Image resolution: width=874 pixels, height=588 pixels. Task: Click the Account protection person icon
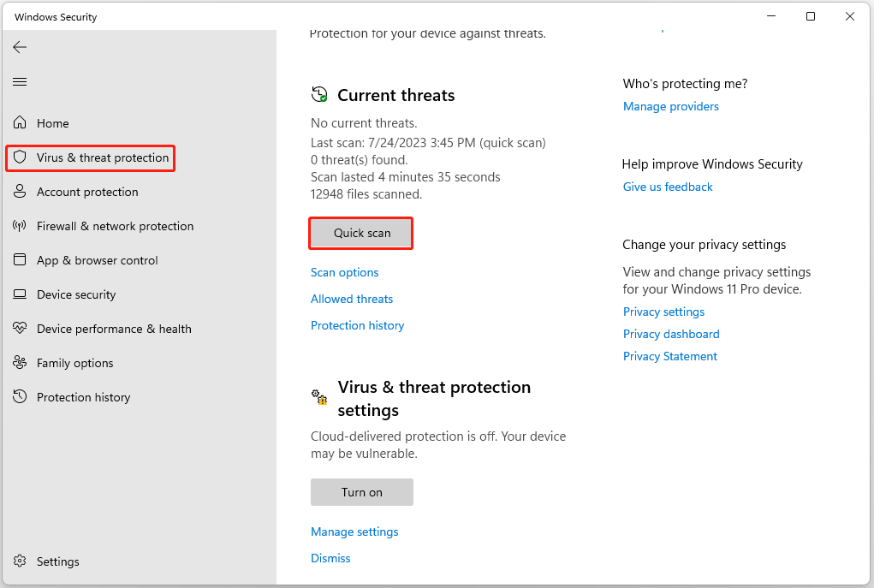pos(20,192)
